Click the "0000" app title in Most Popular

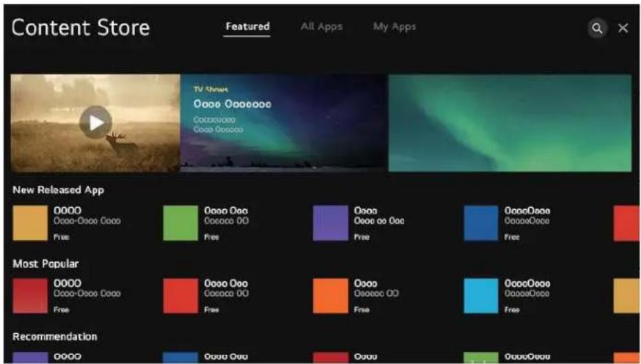(x=67, y=283)
